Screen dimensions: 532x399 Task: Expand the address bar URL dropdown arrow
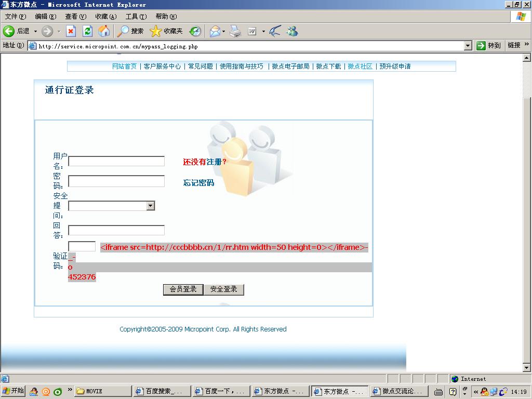(x=468, y=46)
